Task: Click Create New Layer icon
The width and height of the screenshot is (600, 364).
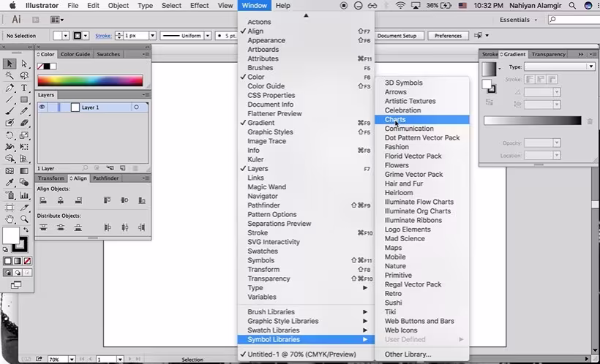Action: point(122,168)
